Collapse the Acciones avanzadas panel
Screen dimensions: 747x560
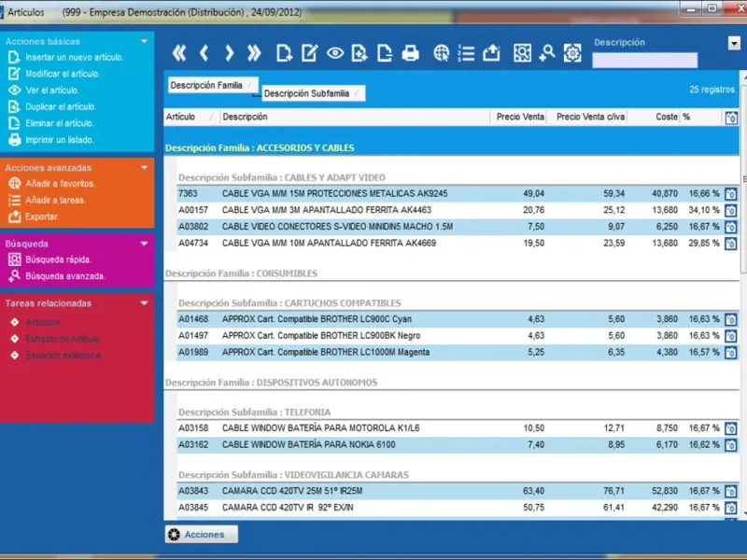[144, 168]
